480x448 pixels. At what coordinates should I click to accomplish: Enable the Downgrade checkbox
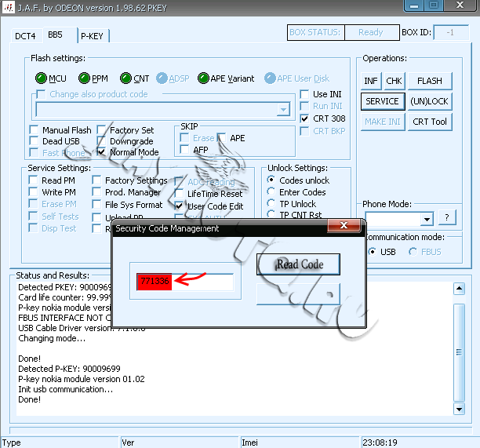[x=101, y=141]
